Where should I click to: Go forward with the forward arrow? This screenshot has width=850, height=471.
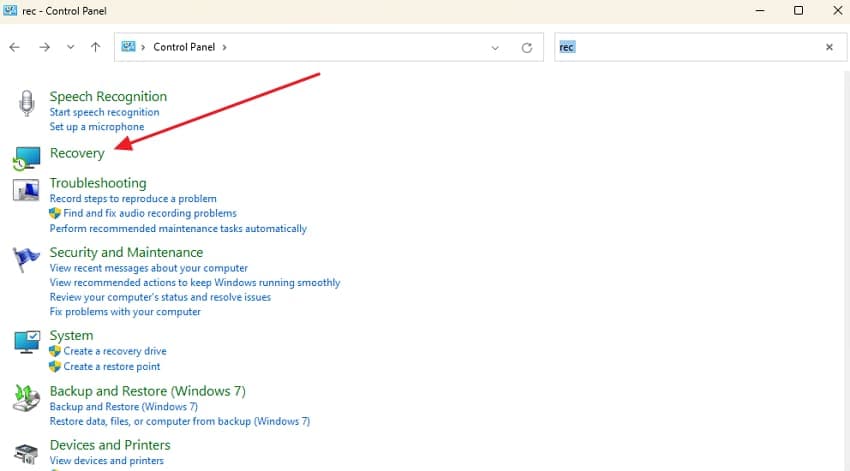[x=44, y=47]
